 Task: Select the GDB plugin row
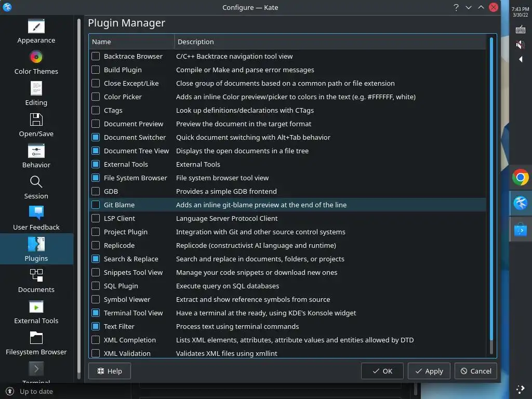click(287, 191)
